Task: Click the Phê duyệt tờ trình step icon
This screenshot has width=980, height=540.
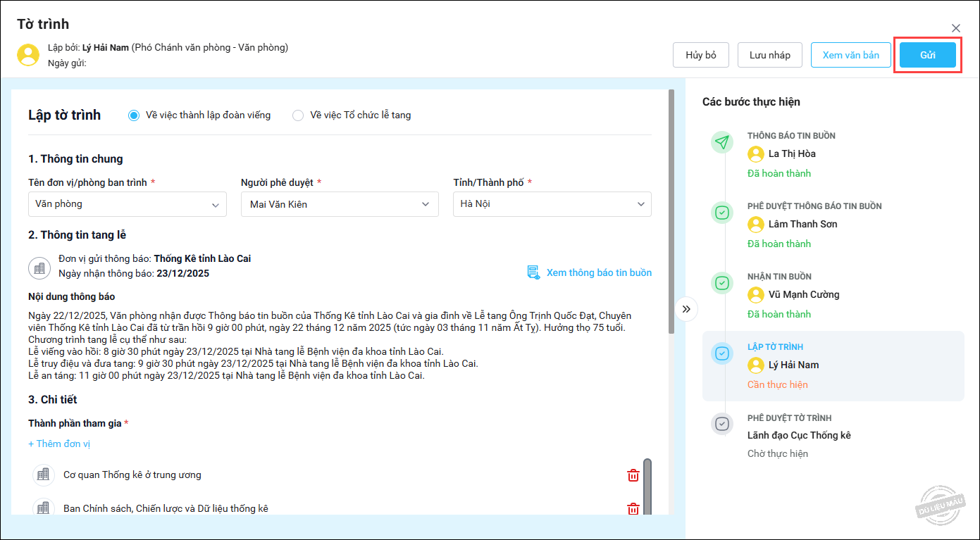Action: (721, 424)
